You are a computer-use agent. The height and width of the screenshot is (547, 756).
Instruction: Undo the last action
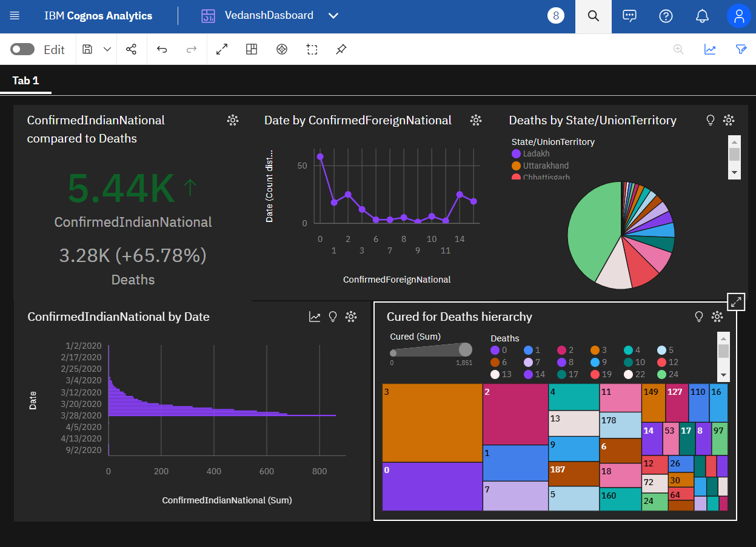click(x=162, y=50)
